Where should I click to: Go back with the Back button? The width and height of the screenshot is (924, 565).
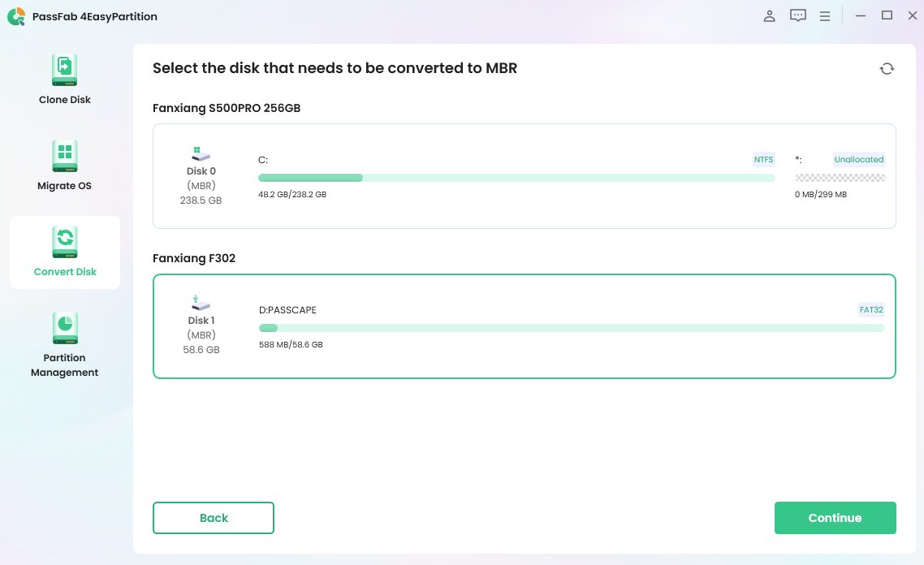click(x=214, y=518)
